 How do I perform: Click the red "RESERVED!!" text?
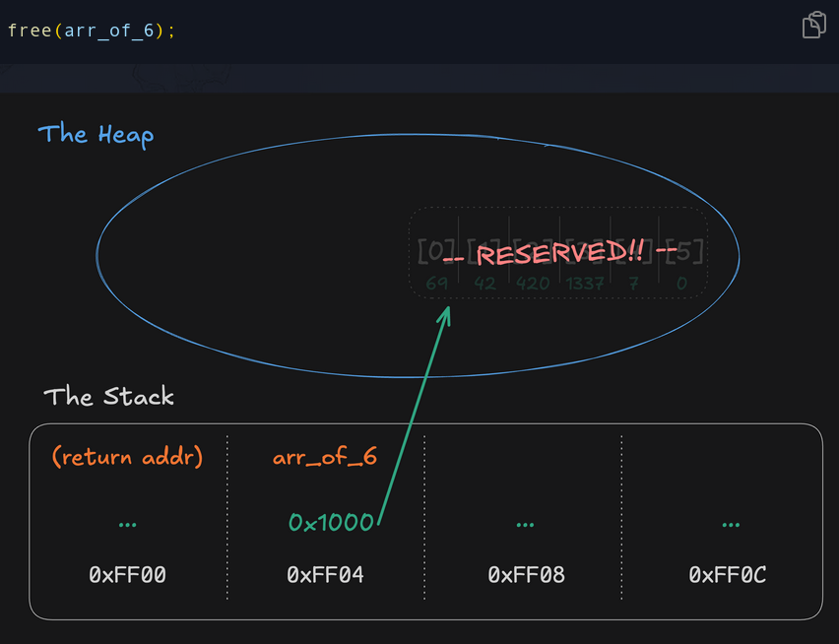coord(560,253)
